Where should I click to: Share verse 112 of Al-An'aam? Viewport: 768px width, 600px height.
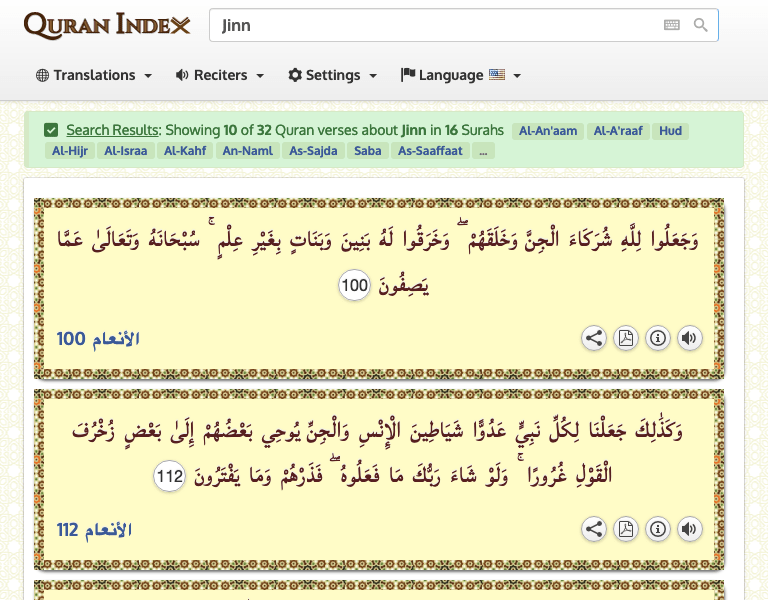[x=594, y=529]
